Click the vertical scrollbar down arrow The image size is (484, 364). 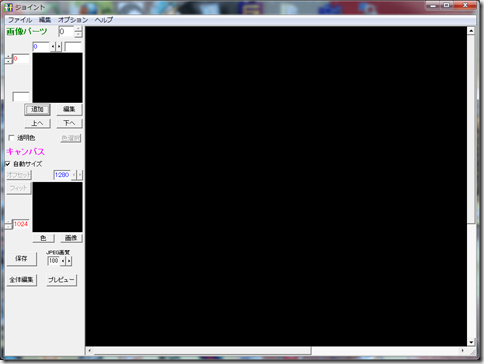(471, 342)
